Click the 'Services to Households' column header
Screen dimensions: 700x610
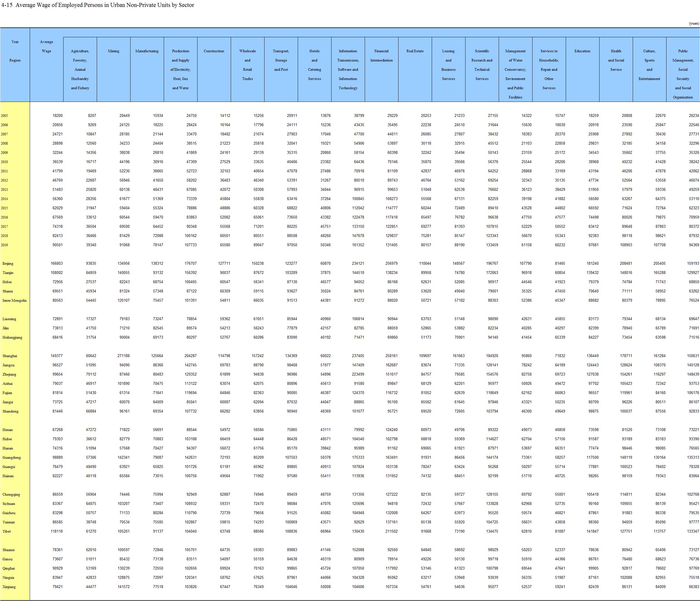(549, 70)
